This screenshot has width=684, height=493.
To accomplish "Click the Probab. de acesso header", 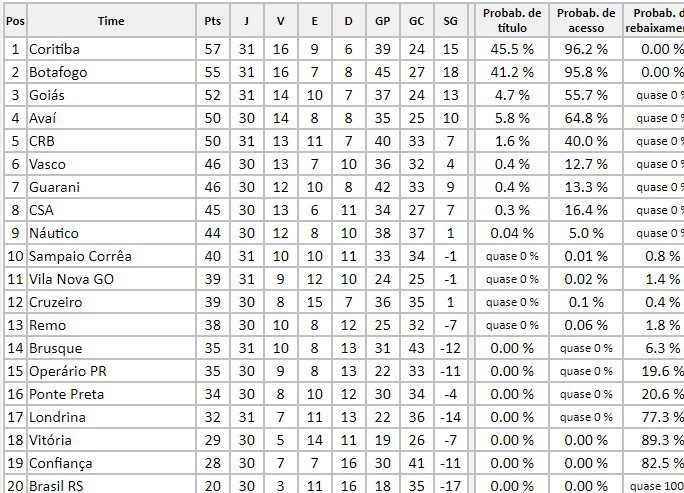I will [x=585, y=21].
